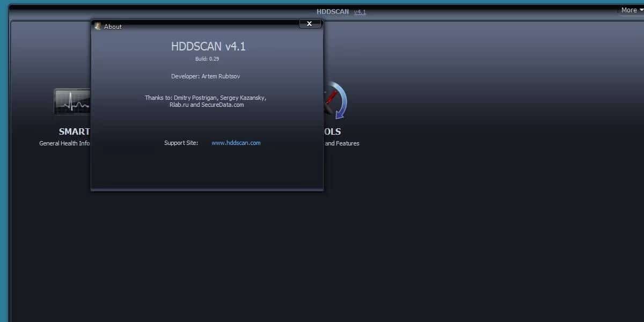Click the About dialog title text

(x=113, y=26)
